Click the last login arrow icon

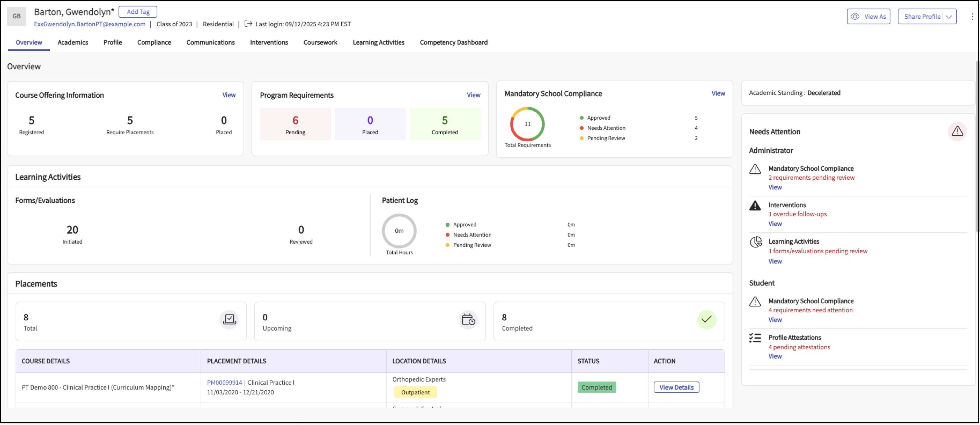click(248, 24)
